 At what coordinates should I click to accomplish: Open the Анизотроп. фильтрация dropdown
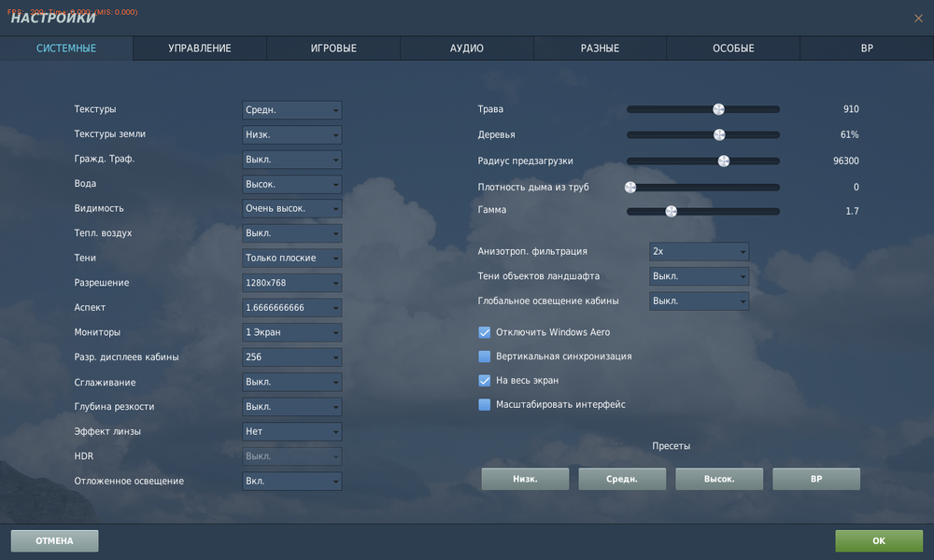[699, 252]
